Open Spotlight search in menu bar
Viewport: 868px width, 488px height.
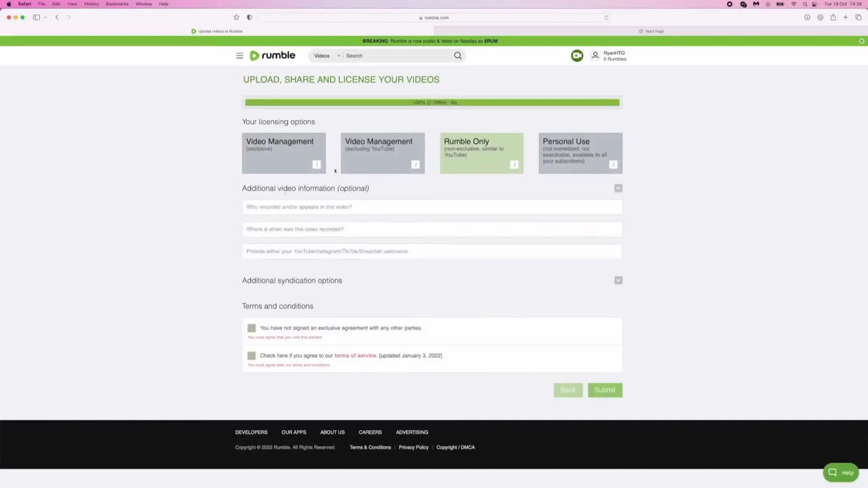point(805,4)
